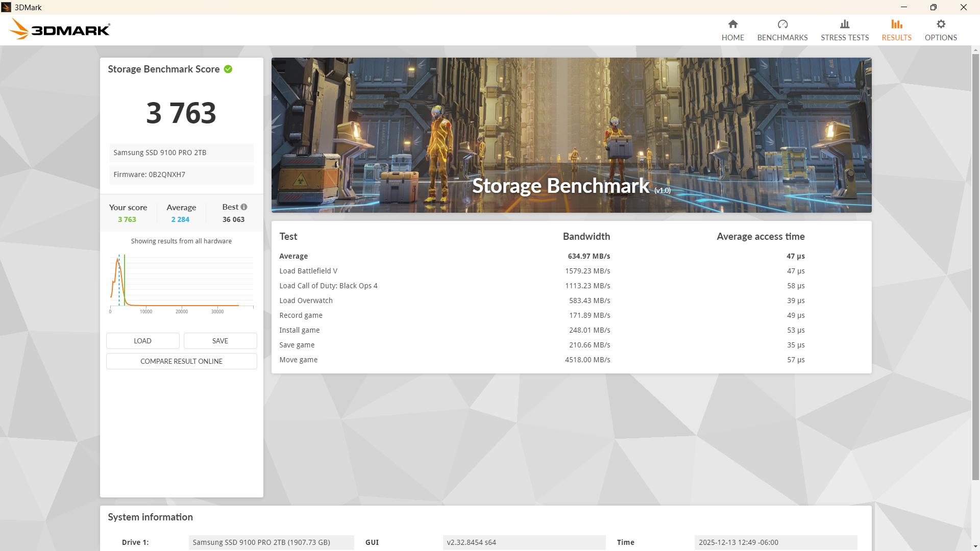Image resolution: width=980 pixels, height=551 pixels.
Task: Click Showing results from all hardware
Action: pos(181,241)
